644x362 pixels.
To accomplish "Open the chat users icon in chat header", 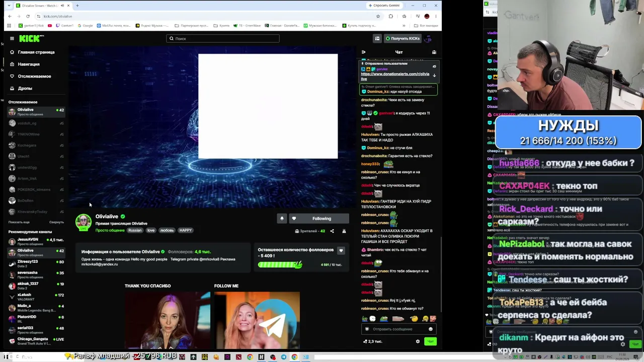I will 434,52.
